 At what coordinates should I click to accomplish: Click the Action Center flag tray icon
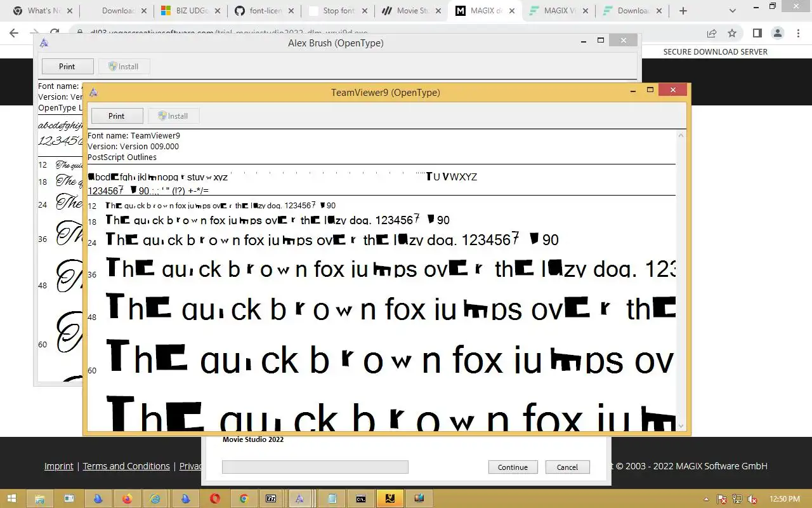pyautogui.click(x=722, y=499)
